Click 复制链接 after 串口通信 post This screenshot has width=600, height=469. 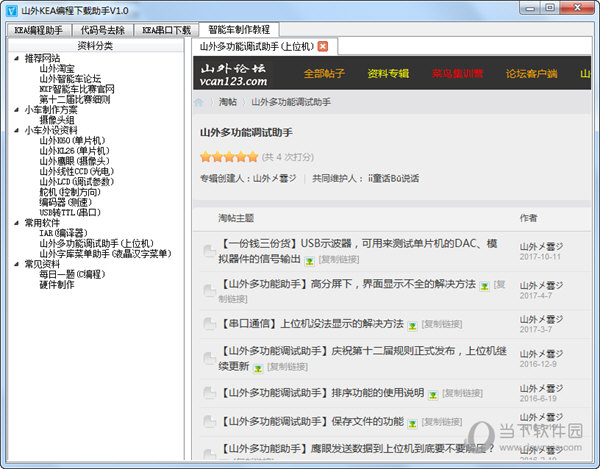[442, 324]
